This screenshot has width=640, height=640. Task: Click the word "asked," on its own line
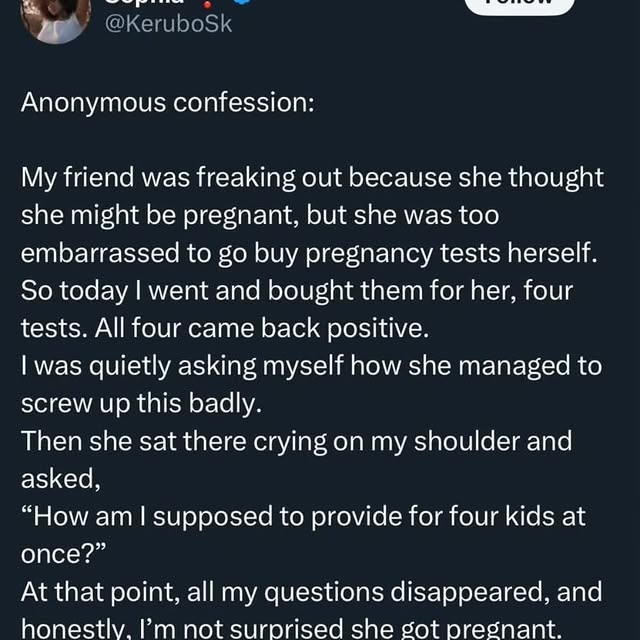click(61, 479)
